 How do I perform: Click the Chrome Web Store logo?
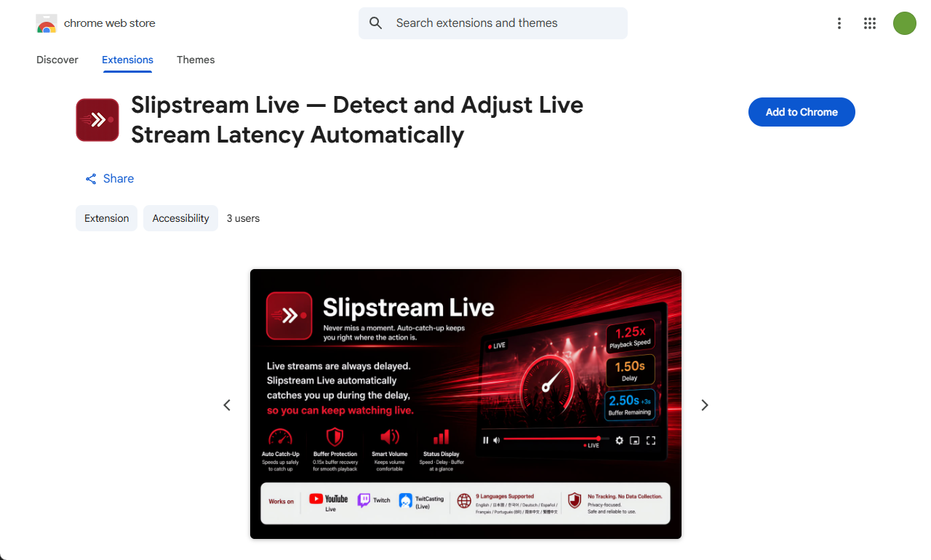47,23
